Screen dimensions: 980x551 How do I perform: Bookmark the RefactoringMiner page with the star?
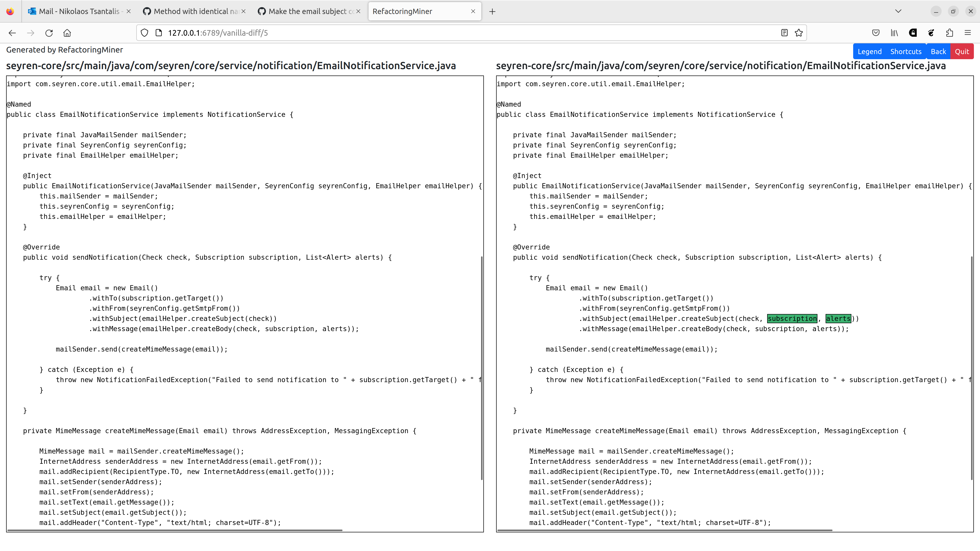[x=798, y=33]
